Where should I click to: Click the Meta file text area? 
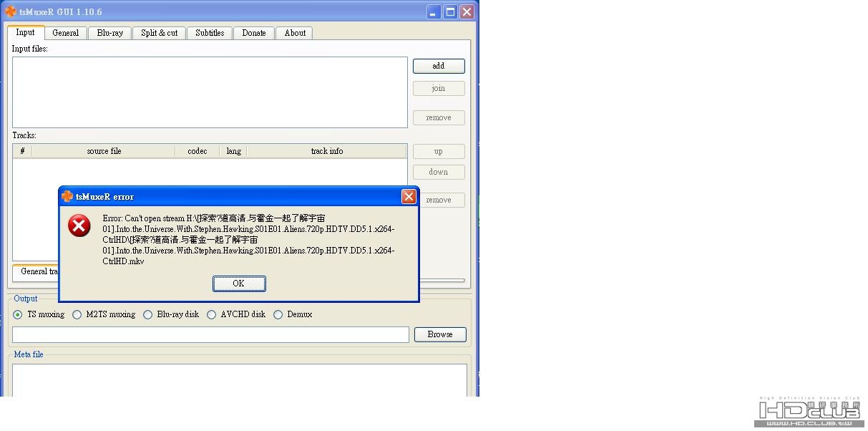tap(240, 379)
